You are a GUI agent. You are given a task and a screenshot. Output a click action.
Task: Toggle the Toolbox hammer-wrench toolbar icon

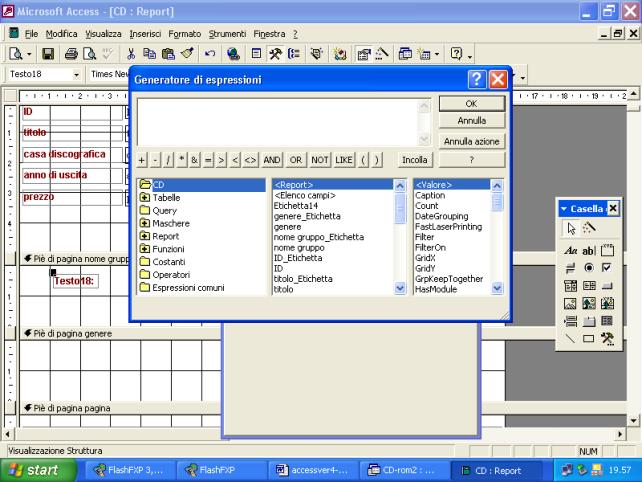coord(275,54)
